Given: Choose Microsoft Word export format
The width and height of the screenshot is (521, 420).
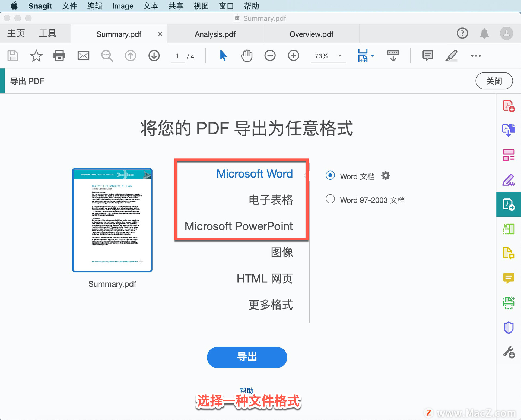Looking at the screenshot, I should (255, 174).
